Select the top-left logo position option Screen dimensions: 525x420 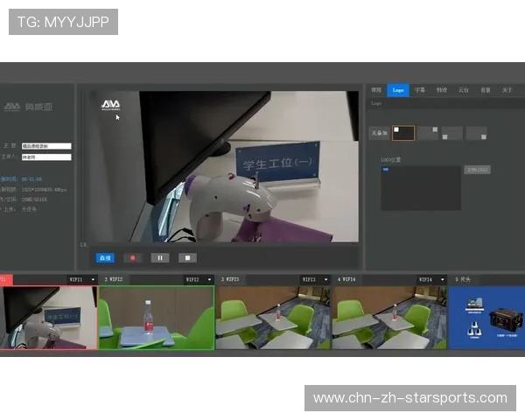(402, 133)
